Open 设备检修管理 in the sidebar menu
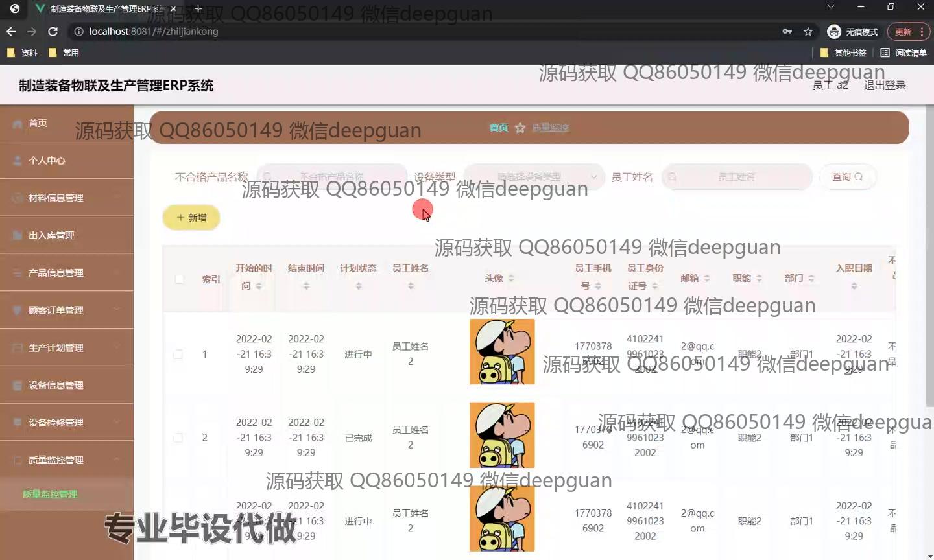Viewport: 934px width, 560px height. [x=67, y=423]
